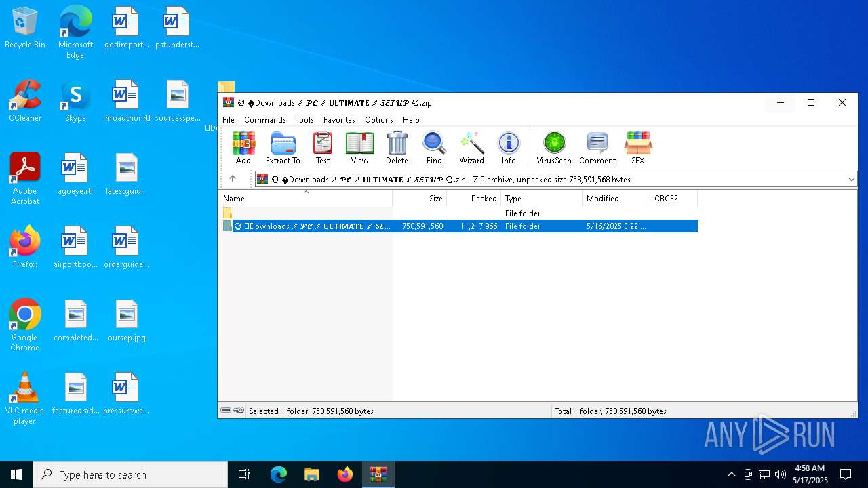
Task: Click the Extract To toolbar icon
Action: click(283, 148)
